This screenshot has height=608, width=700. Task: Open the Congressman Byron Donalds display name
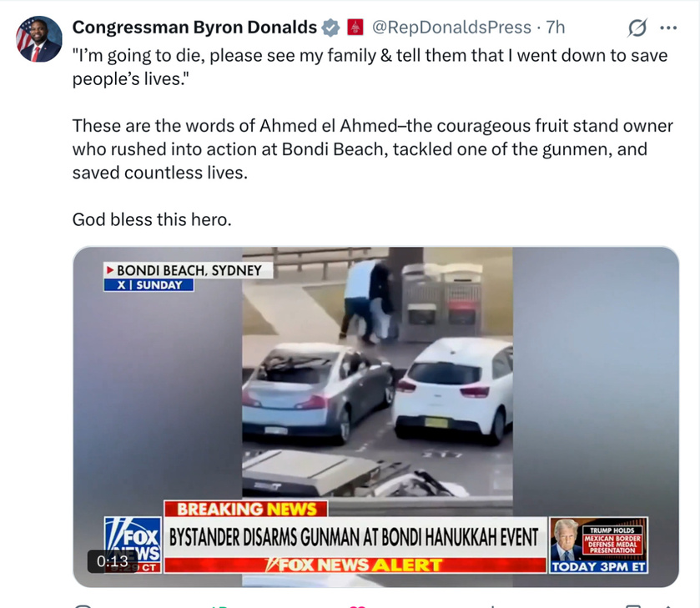pos(194,28)
